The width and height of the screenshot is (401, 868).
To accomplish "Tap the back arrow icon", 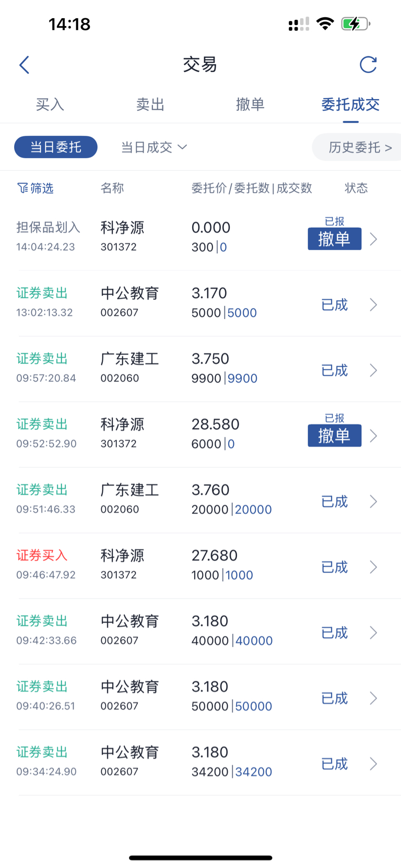I will pos(24,65).
